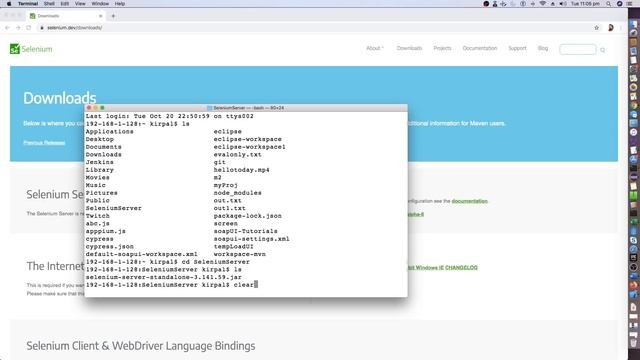The width and height of the screenshot is (640, 360).
Task: Open Spotlight search in menu bar
Action: (x=609, y=4)
